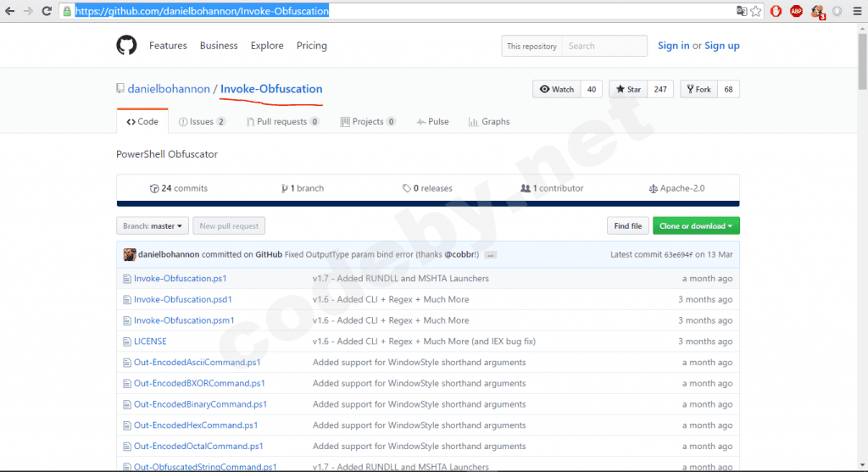
Task: Open Out-EncodedBXORCommand.ps1 file
Action: click(x=199, y=384)
